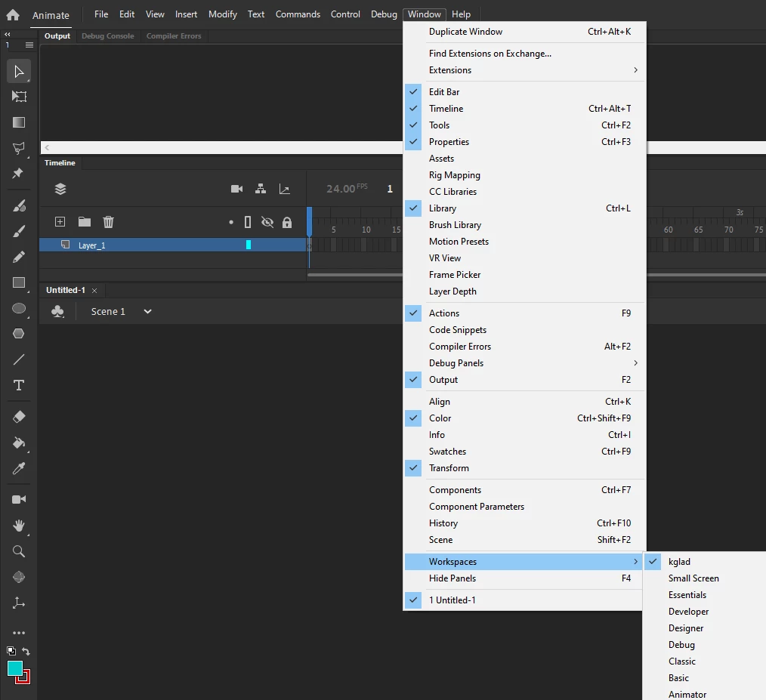Toggle show all layers as outlines
766x700 pixels.
pos(248,222)
